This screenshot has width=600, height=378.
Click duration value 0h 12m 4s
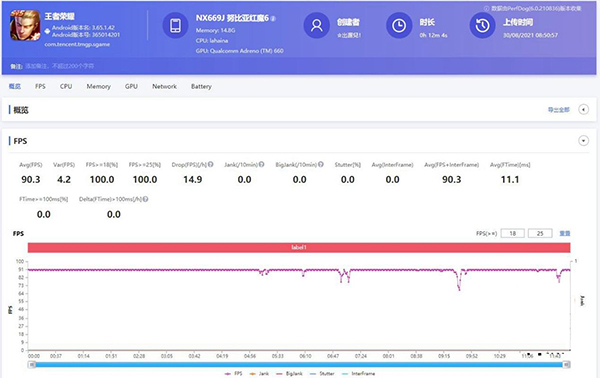click(x=433, y=35)
